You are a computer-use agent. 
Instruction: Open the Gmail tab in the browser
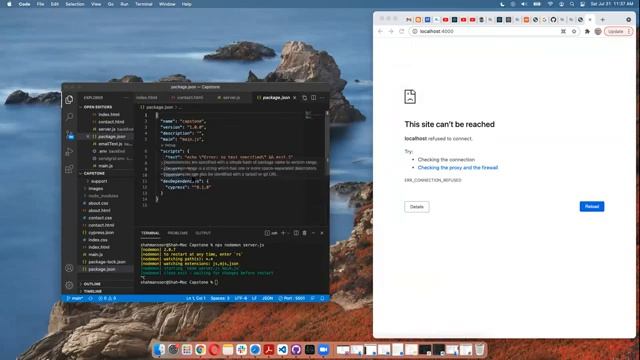point(409,20)
